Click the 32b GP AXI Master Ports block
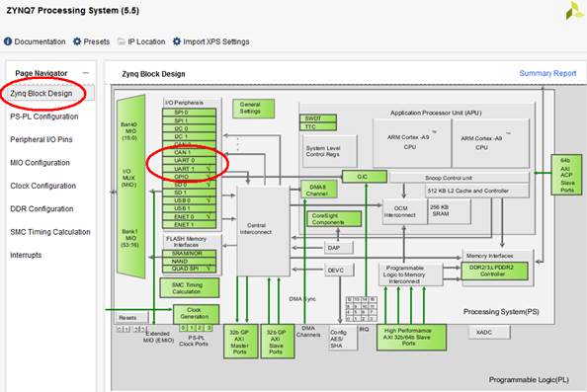 click(x=241, y=342)
